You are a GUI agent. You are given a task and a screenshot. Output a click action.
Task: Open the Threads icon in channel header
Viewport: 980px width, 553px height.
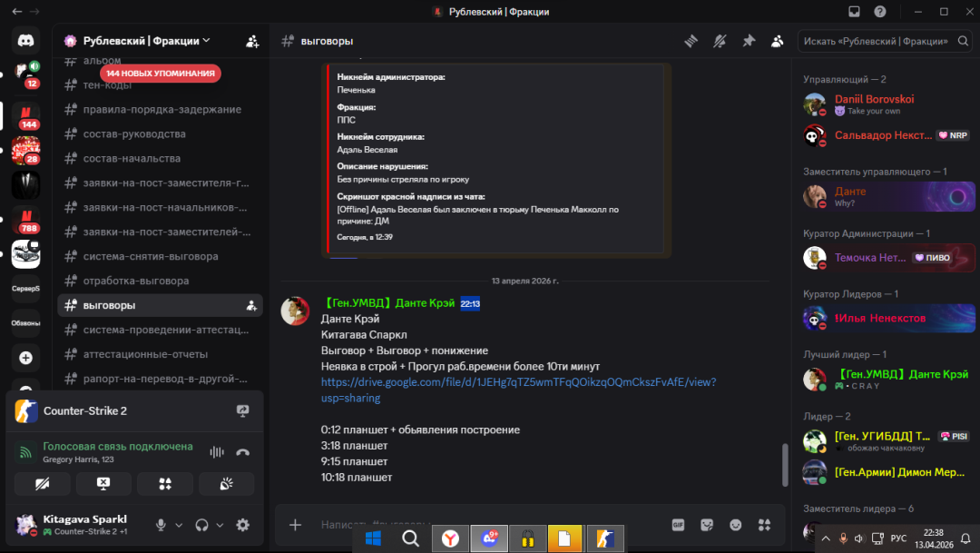tap(691, 41)
